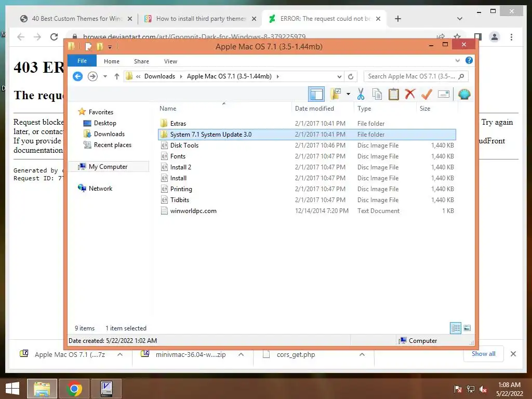
Task: Click the email envelope toolbar icon
Action: (x=444, y=94)
